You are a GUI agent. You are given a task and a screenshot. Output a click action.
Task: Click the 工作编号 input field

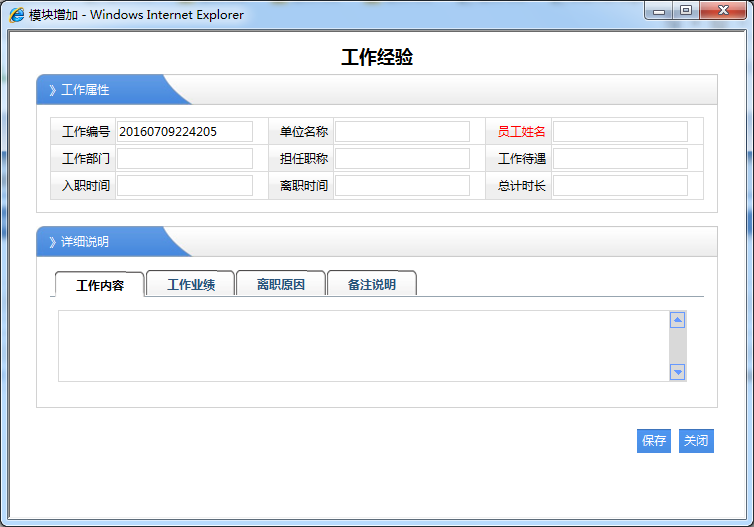[185, 132]
